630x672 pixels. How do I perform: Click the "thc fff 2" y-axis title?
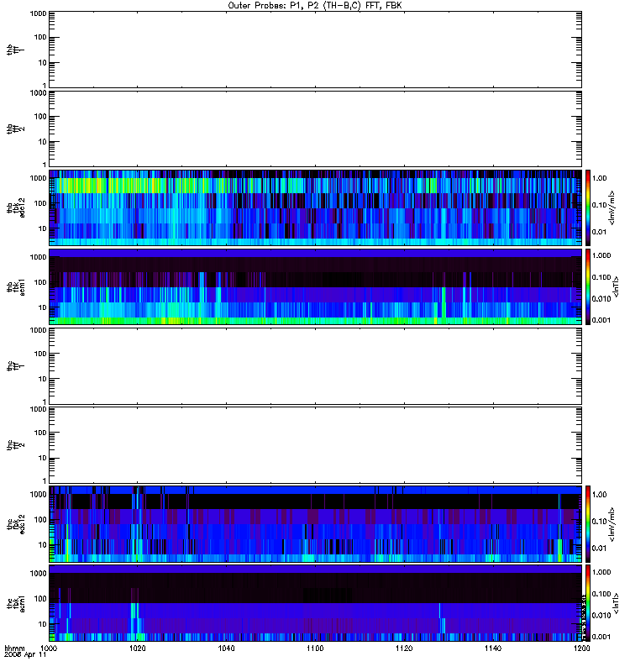coord(16,445)
